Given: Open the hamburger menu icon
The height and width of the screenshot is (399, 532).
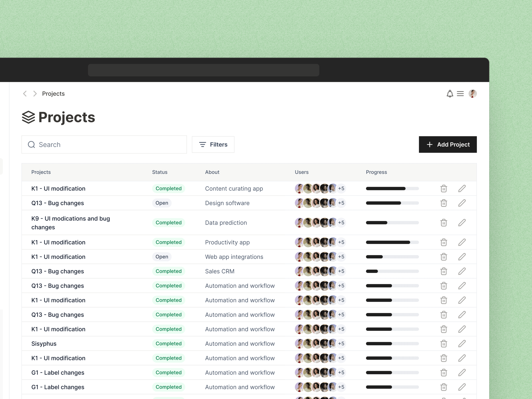Looking at the screenshot, I should 460,94.
